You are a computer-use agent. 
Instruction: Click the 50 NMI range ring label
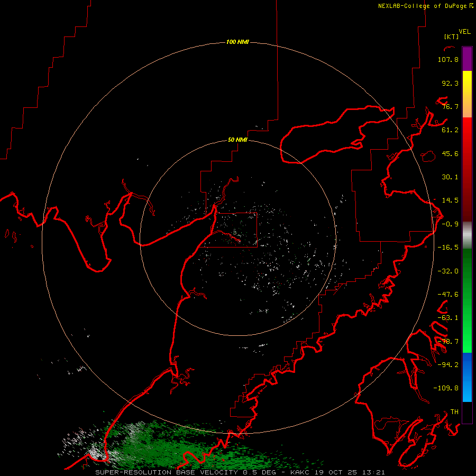237,140
